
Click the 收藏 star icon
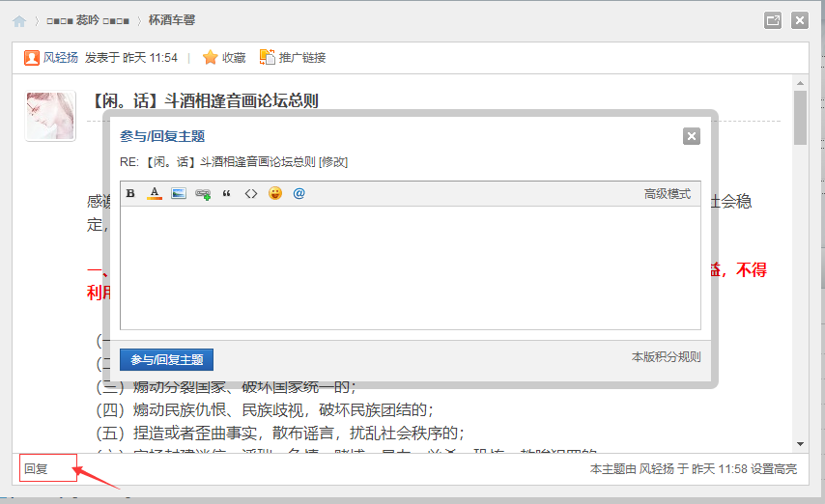tap(210, 57)
